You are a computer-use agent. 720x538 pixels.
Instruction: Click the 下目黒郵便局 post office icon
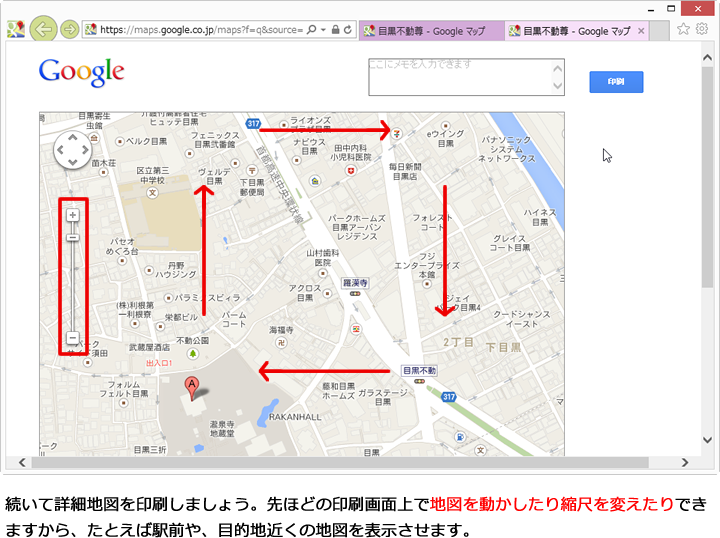coord(252,170)
